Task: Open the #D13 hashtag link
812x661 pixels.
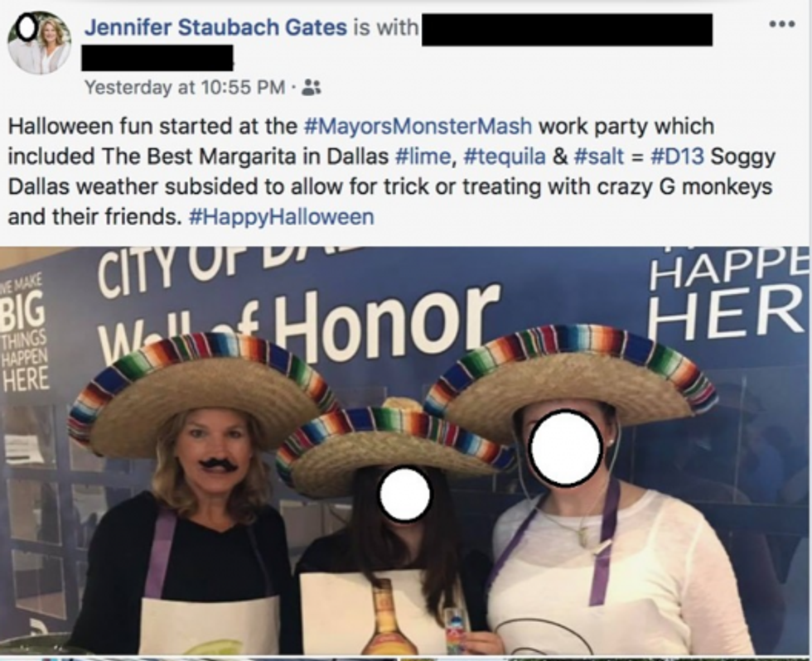Action: (x=676, y=157)
